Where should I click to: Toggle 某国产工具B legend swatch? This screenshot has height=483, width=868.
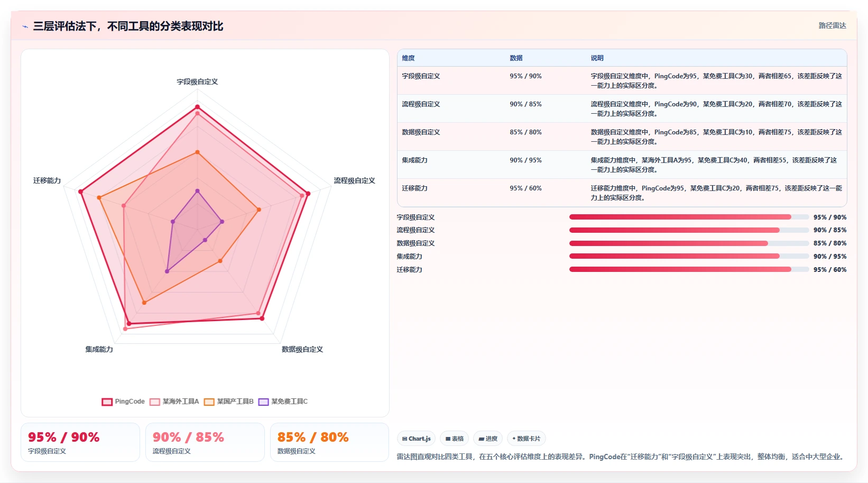(209, 402)
